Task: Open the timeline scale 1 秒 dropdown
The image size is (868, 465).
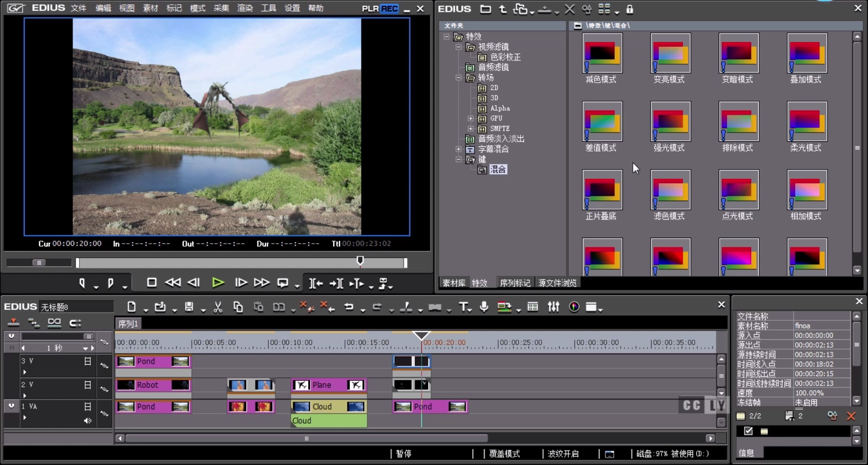Action: pyautogui.click(x=85, y=348)
